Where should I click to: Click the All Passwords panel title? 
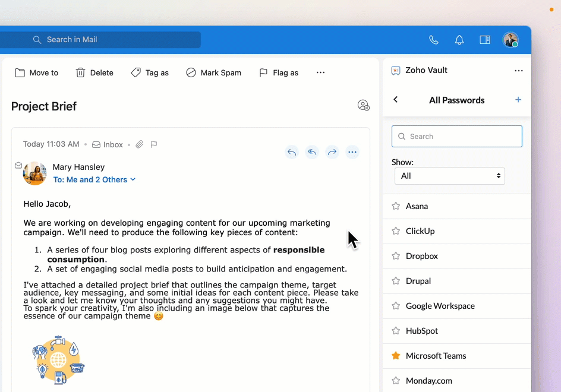tap(457, 100)
